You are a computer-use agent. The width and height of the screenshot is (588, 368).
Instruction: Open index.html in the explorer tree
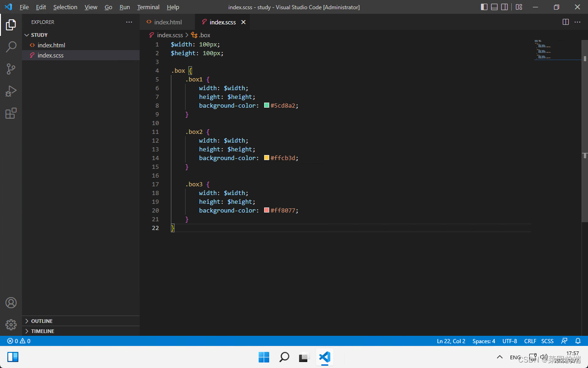81,45
